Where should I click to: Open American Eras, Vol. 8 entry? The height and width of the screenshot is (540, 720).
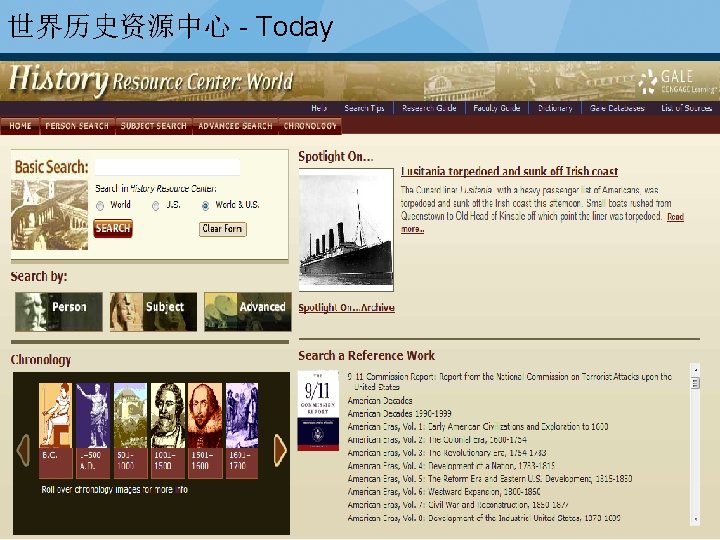[484, 518]
